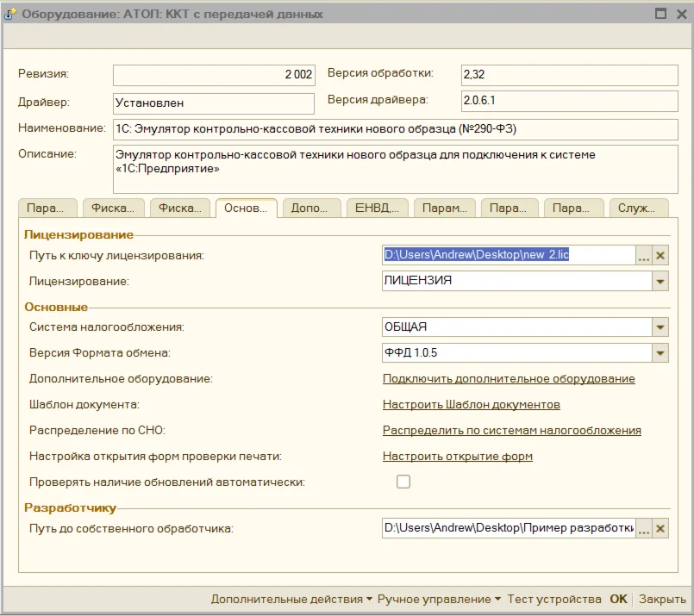Open Ручное управление menu
694x616 pixels.
pyautogui.click(x=439, y=599)
